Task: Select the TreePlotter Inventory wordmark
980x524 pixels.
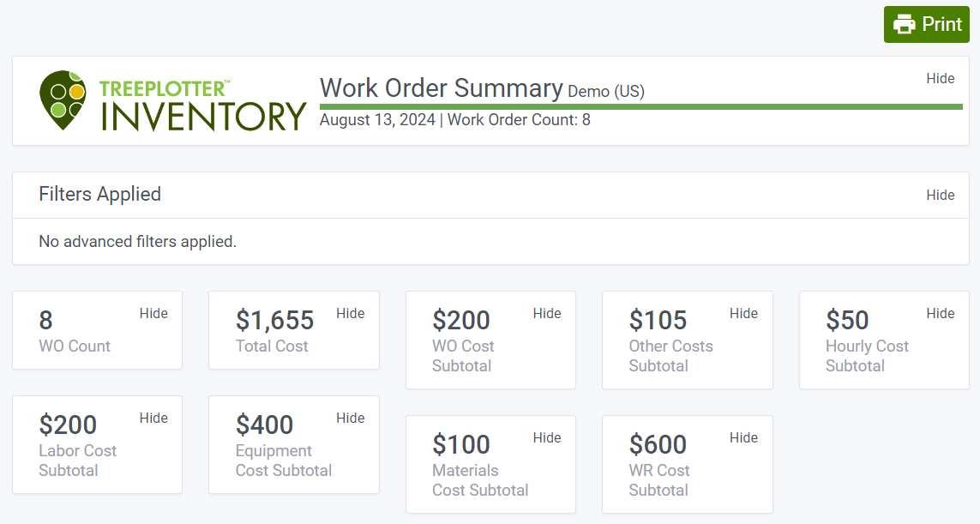Action: (201, 100)
